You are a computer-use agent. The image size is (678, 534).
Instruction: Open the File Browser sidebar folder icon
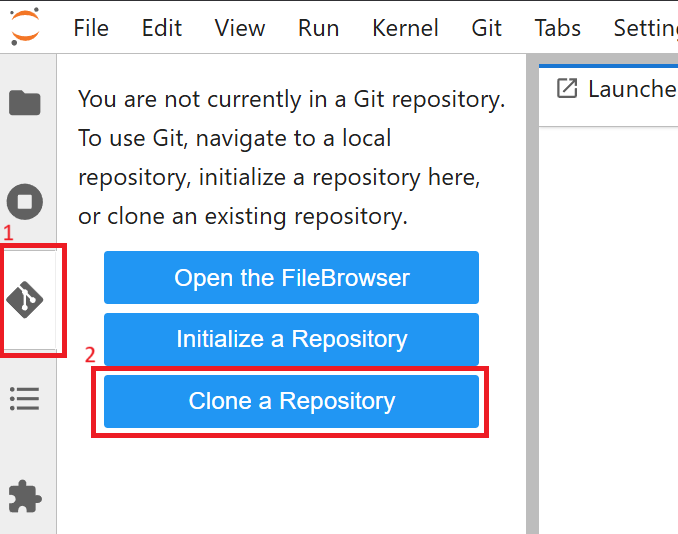pos(25,102)
